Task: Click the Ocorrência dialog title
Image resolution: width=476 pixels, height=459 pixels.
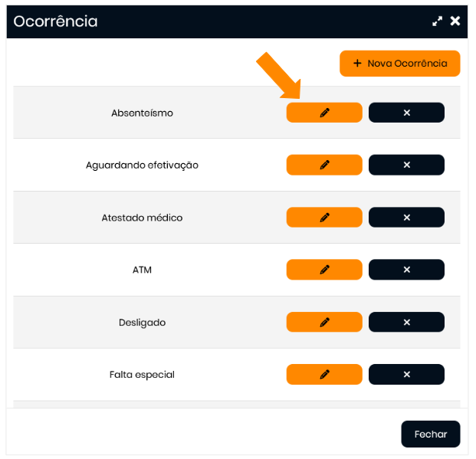Action: click(x=55, y=21)
